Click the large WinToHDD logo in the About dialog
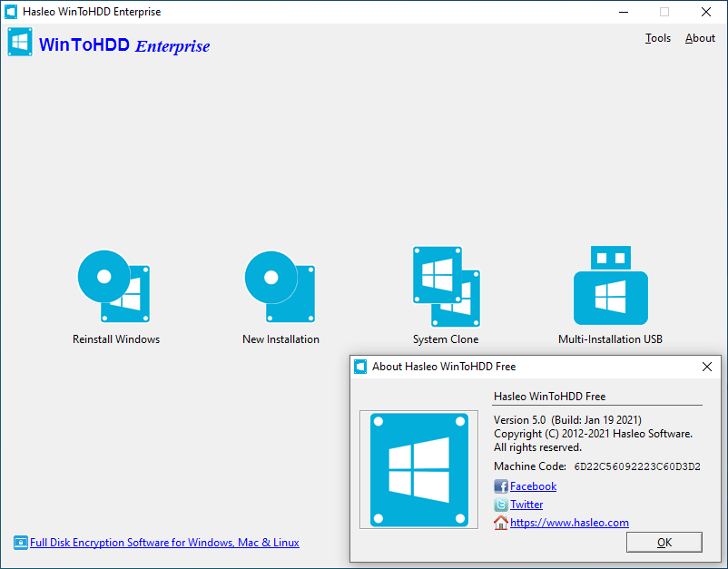 tap(418, 470)
